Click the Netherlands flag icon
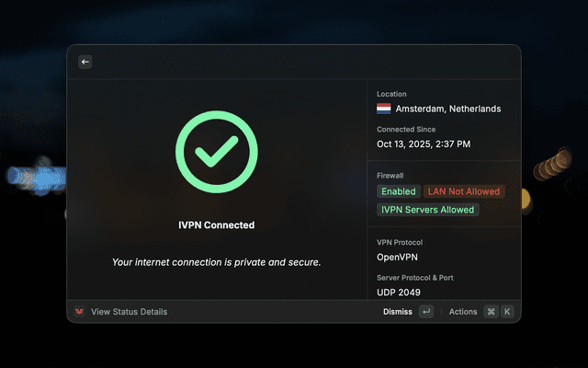 pyautogui.click(x=384, y=109)
